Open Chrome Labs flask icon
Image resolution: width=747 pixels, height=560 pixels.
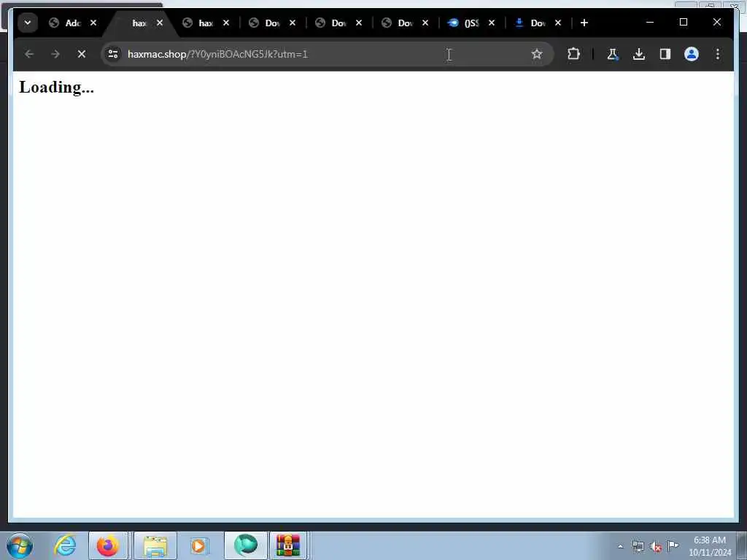click(613, 54)
